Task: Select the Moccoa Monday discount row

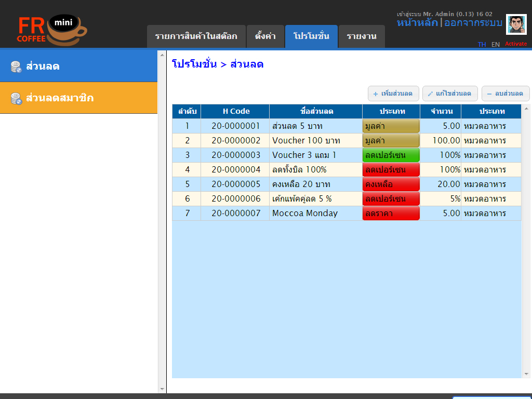Action: [347, 214]
